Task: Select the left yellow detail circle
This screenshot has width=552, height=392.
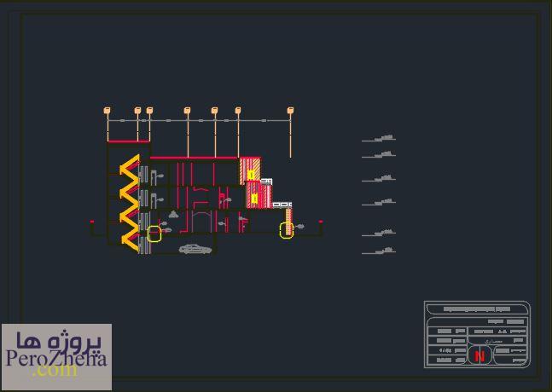Action: pyautogui.click(x=154, y=233)
